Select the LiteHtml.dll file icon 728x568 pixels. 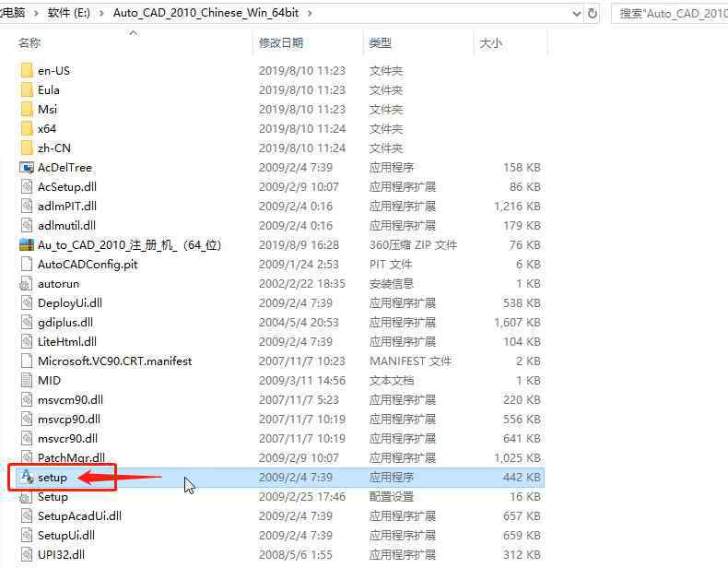tap(27, 342)
